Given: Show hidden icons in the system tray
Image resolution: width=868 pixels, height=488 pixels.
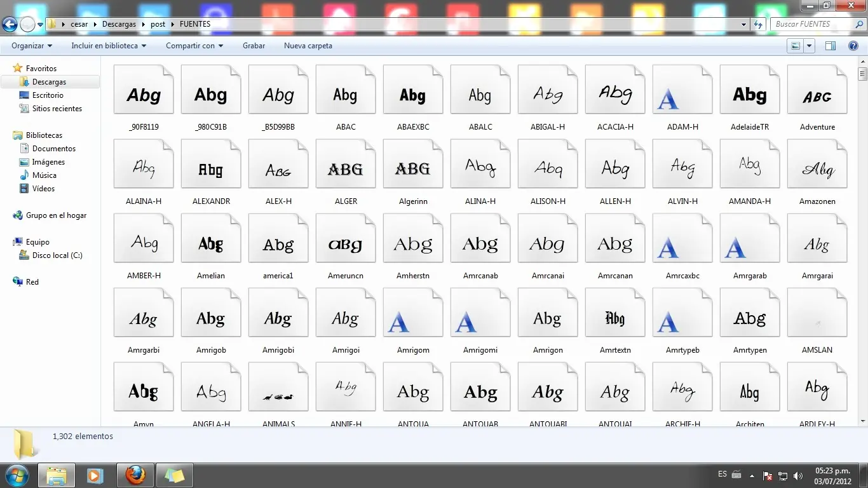Looking at the screenshot, I should pyautogui.click(x=752, y=476).
